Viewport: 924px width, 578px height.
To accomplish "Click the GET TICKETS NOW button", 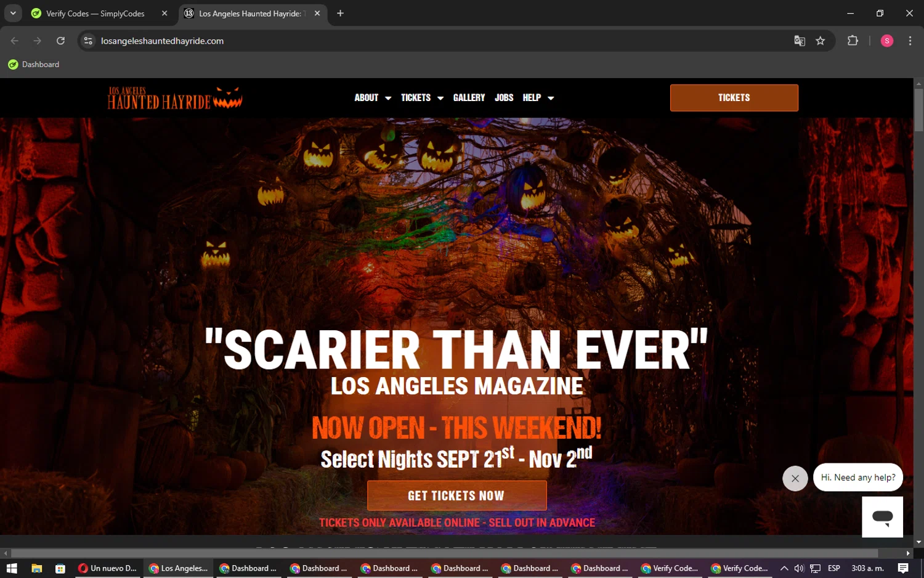I will click(x=456, y=495).
